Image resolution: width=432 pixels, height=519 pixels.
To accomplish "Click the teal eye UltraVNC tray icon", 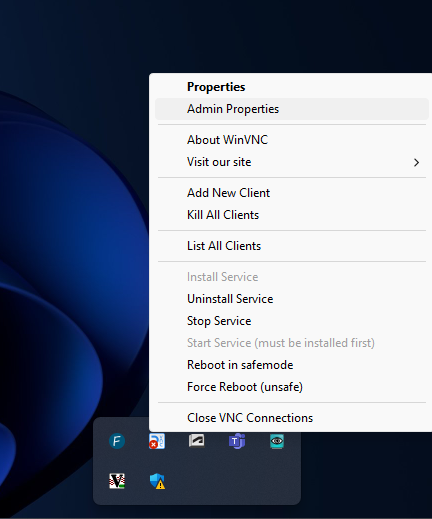I will (x=277, y=441).
